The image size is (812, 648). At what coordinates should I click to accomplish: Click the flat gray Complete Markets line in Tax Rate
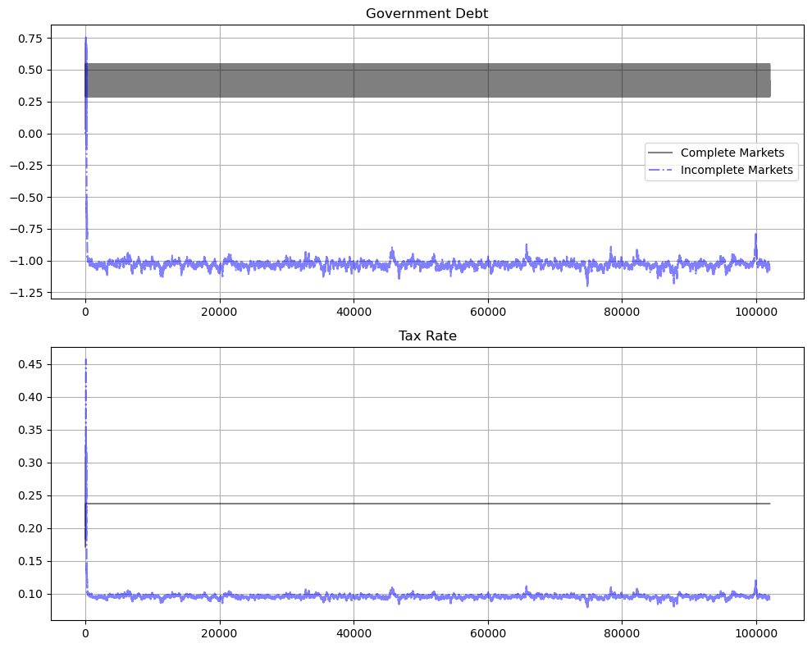[x=428, y=504]
